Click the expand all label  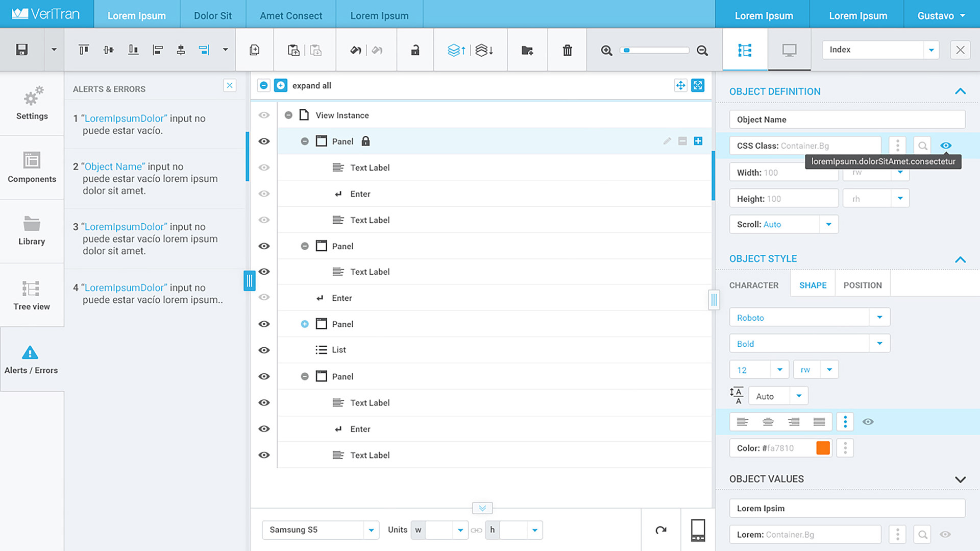tap(311, 85)
